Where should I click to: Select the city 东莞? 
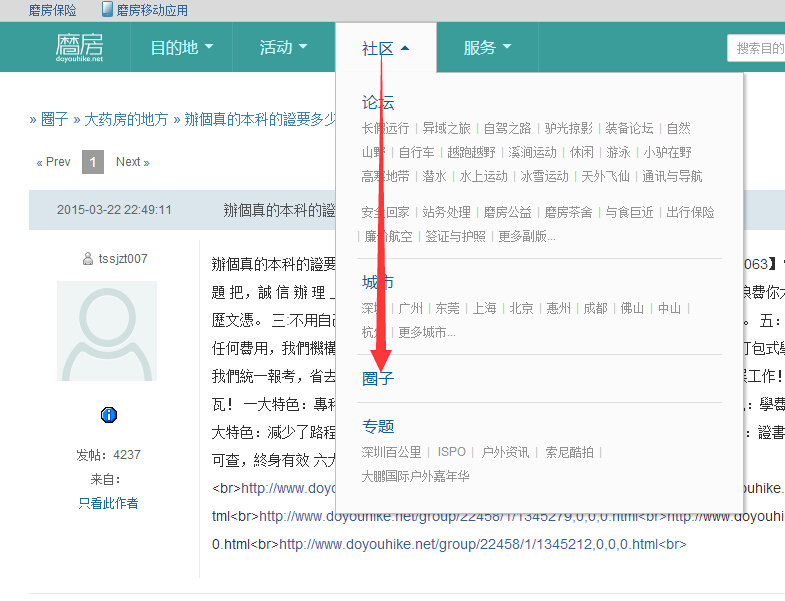(x=447, y=308)
